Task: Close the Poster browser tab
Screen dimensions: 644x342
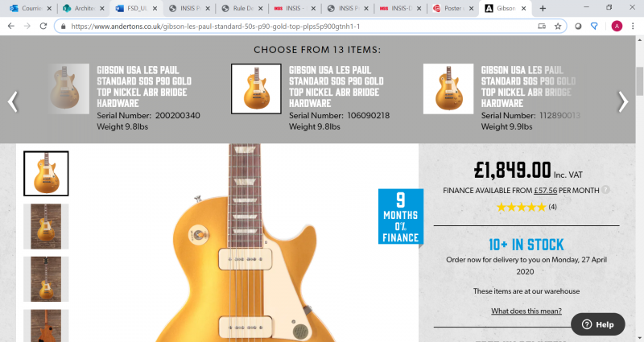Action: click(471, 8)
